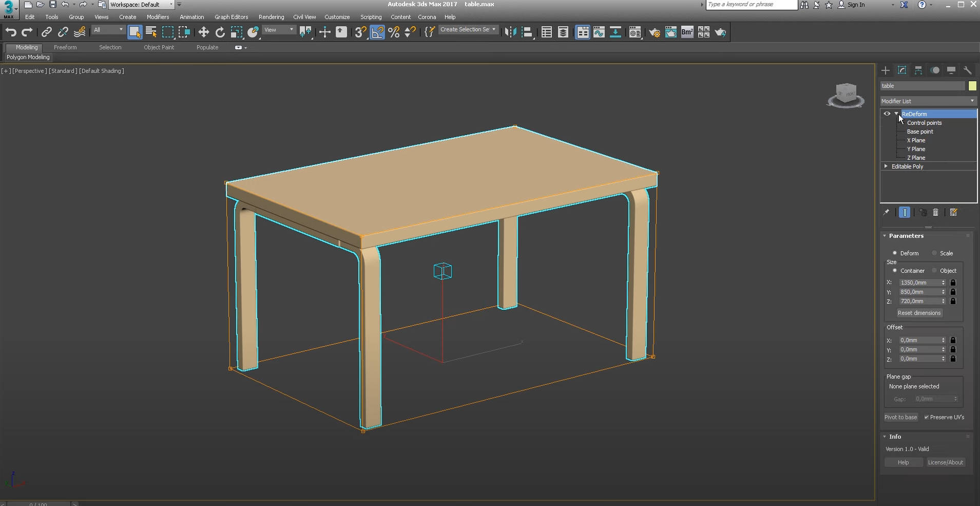The height and width of the screenshot is (506, 980).
Task: Pin the modifier stack
Action: point(887,212)
